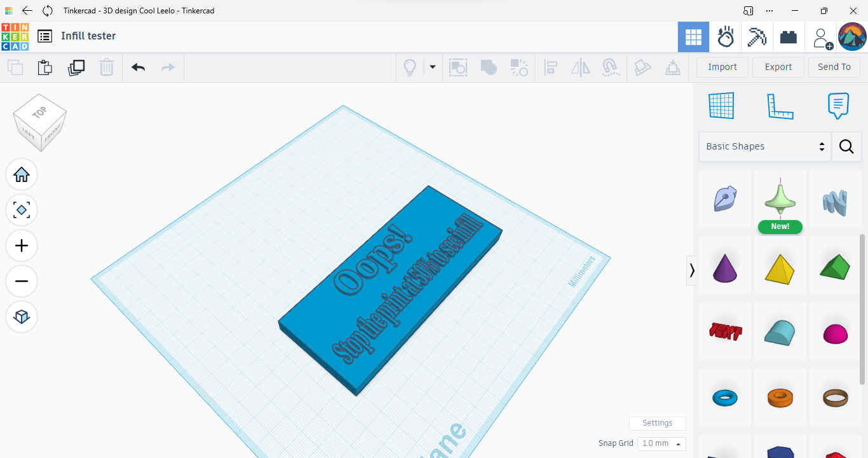Select the Ruler tool

[780, 106]
